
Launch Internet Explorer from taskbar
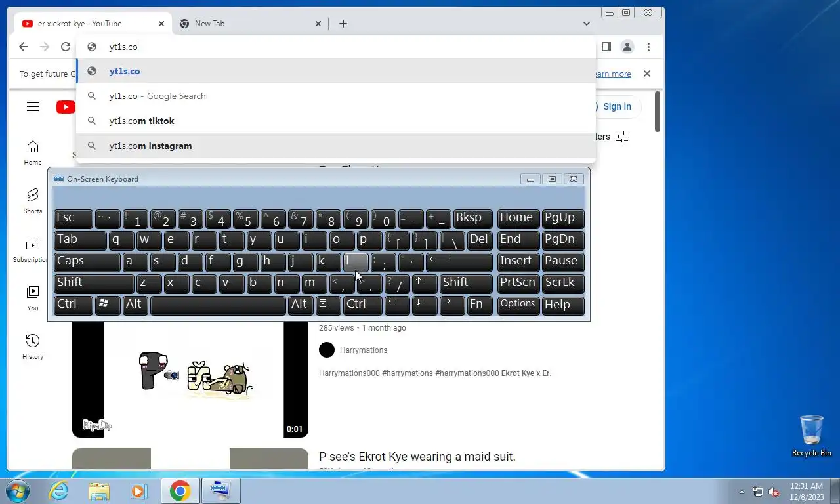(x=59, y=491)
